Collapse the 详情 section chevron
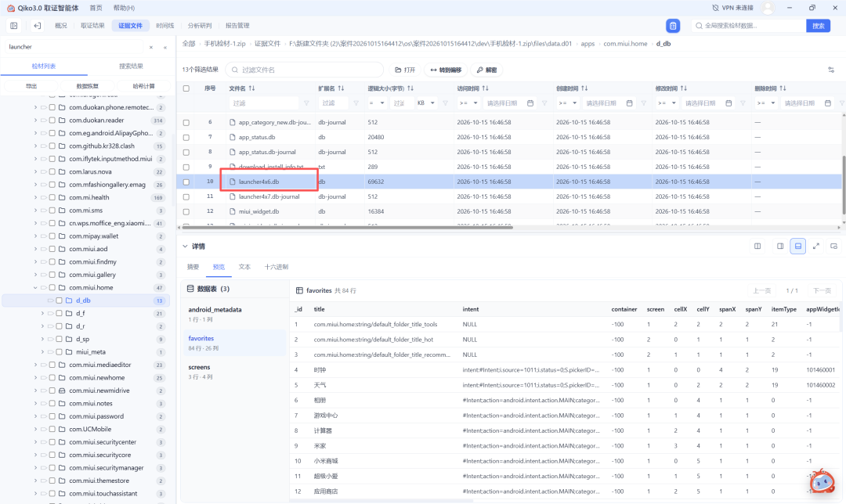This screenshot has height=504, width=846. (185, 247)
